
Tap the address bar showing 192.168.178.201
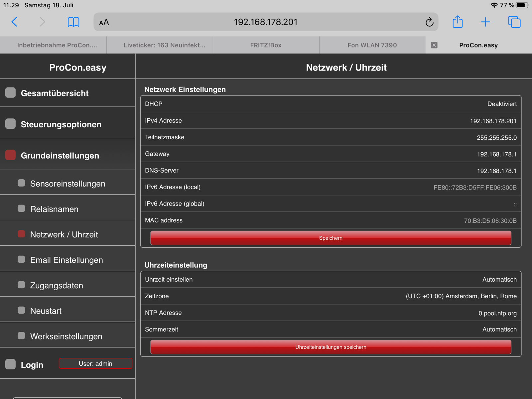(x=266, y=22)
